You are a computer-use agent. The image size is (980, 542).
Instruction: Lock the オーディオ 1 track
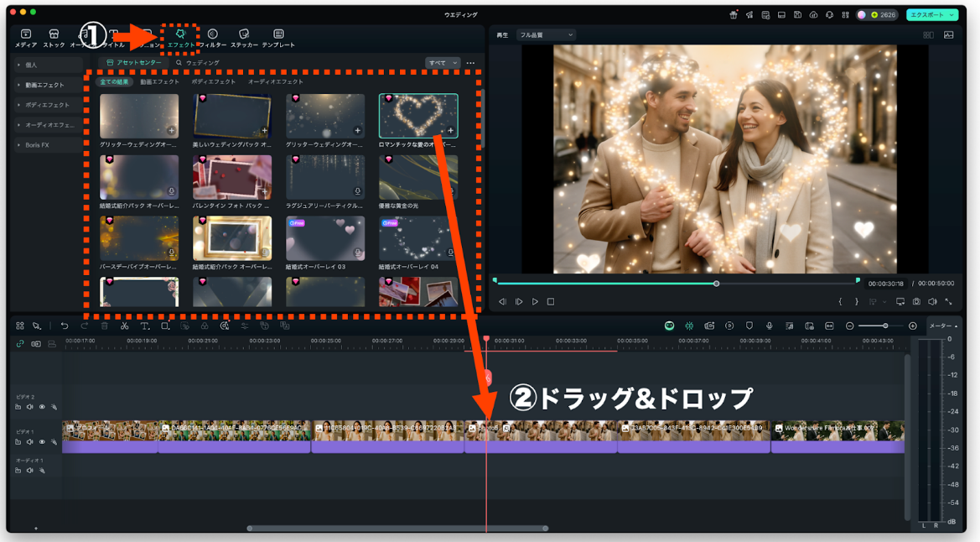click(x=18, y=471)
